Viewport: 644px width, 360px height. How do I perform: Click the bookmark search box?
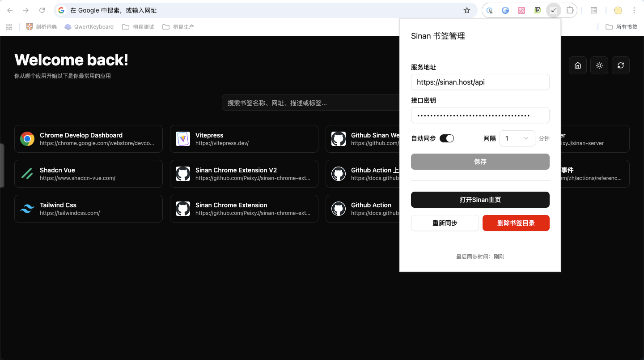tap(311, 103)
